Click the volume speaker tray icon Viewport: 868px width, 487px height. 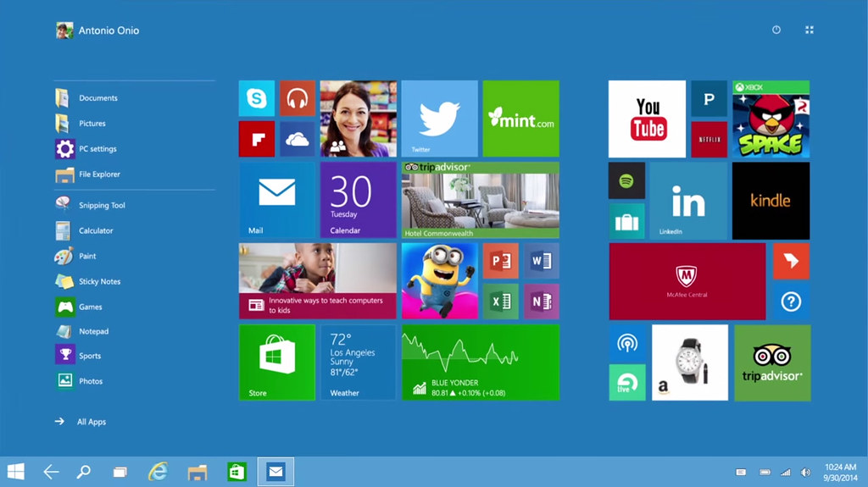(x=806, y=472)
